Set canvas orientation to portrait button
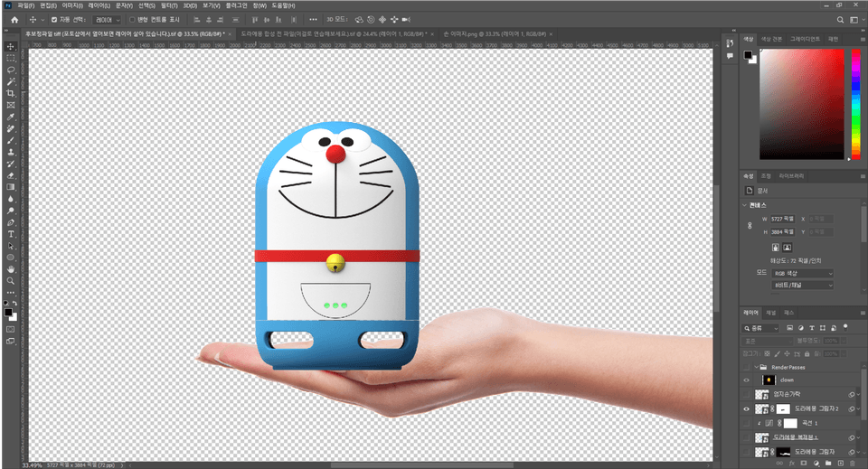This screenshot has width=868, height=469. pos(776,248)
